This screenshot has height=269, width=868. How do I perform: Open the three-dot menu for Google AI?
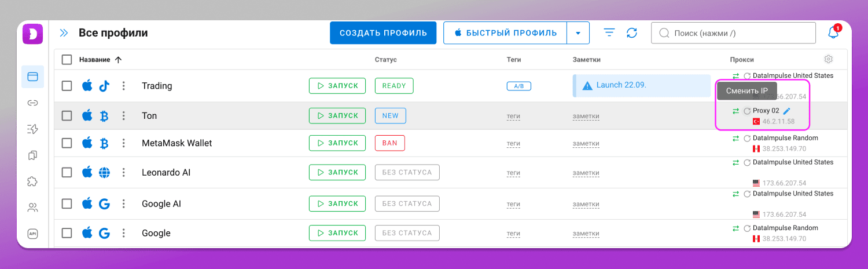pyautogui.click(x=123, y=203)
